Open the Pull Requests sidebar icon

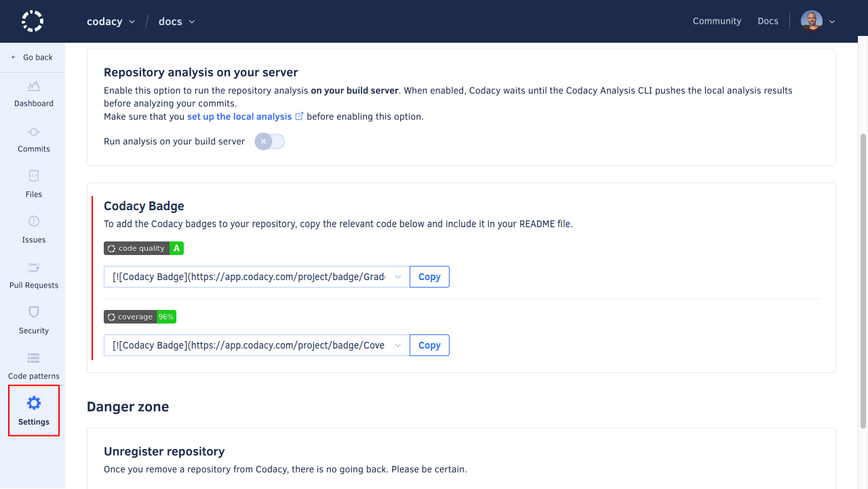click(x=34, y=267)
